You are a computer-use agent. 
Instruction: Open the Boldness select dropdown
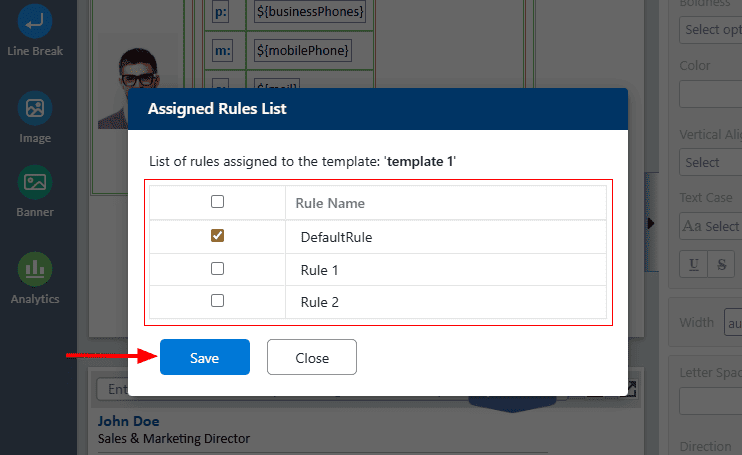tap(711, 29)
